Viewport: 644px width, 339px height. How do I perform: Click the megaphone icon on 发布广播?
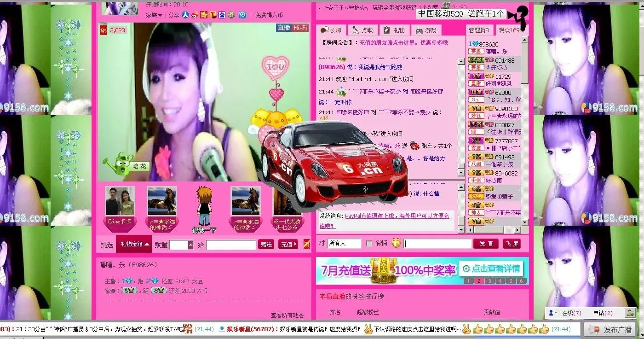click(594, 329)
